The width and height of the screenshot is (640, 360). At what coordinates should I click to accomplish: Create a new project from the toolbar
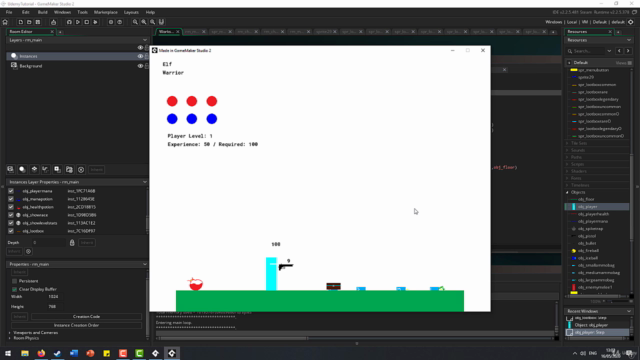pos(20,22)
